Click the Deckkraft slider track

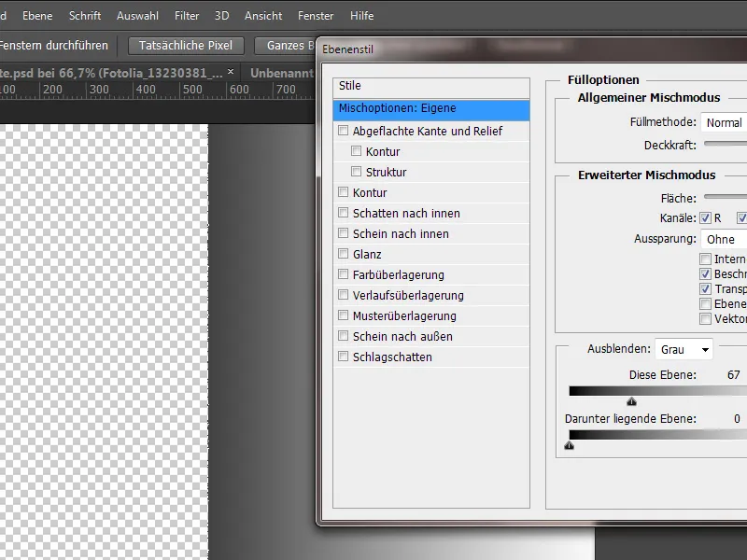726,144
